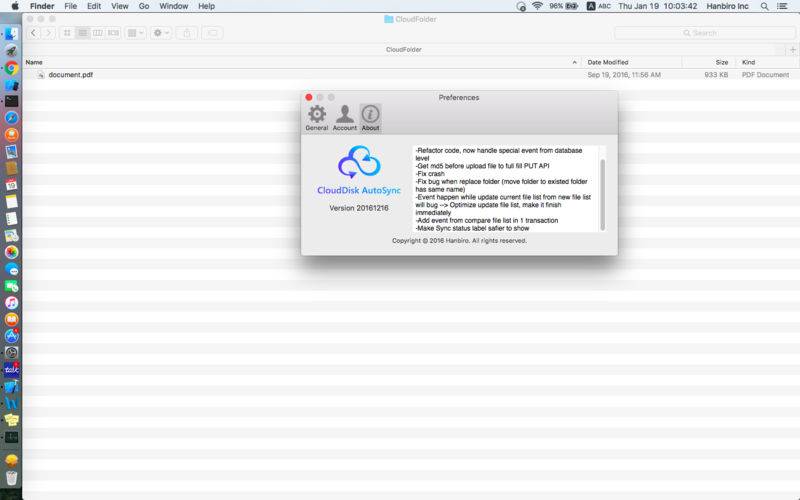The width and height of the screenshot is (800, 500).
Task: Open Spotlight search icon
Action: click(764, 6)
